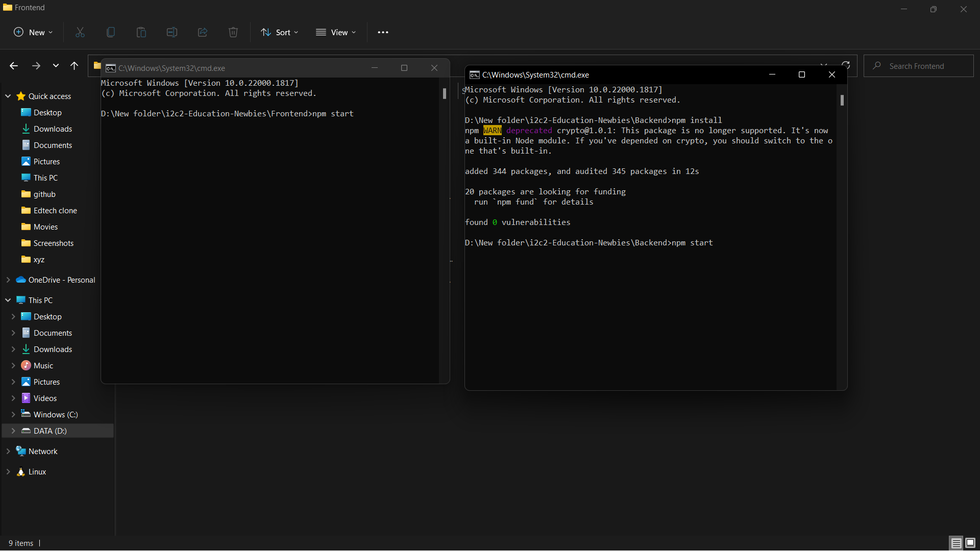Click the Paste icon in toolbar

tap(141, 32)
